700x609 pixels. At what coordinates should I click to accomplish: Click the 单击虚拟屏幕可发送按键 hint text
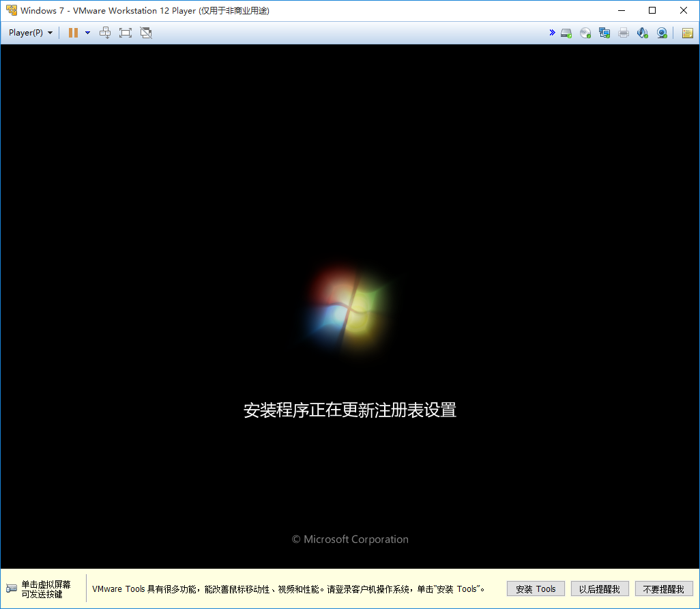coord(46,589)
